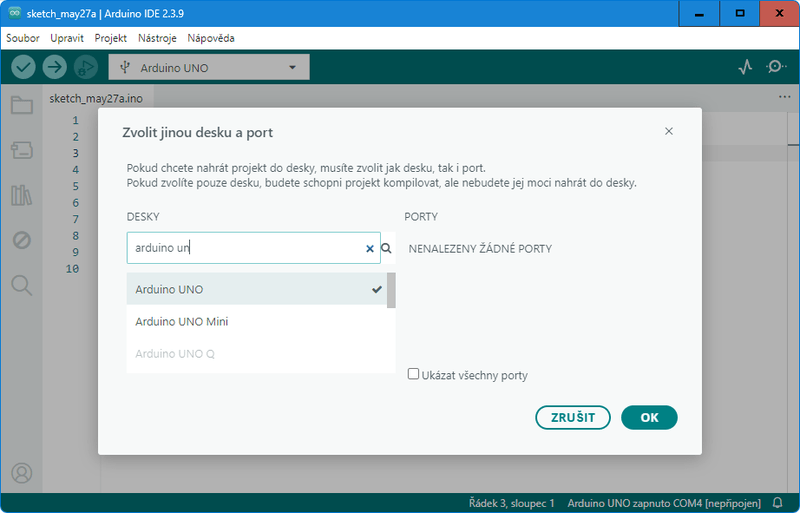Click the account profile icon
Viewport: 800px width, 513px height.
(22, 473)
